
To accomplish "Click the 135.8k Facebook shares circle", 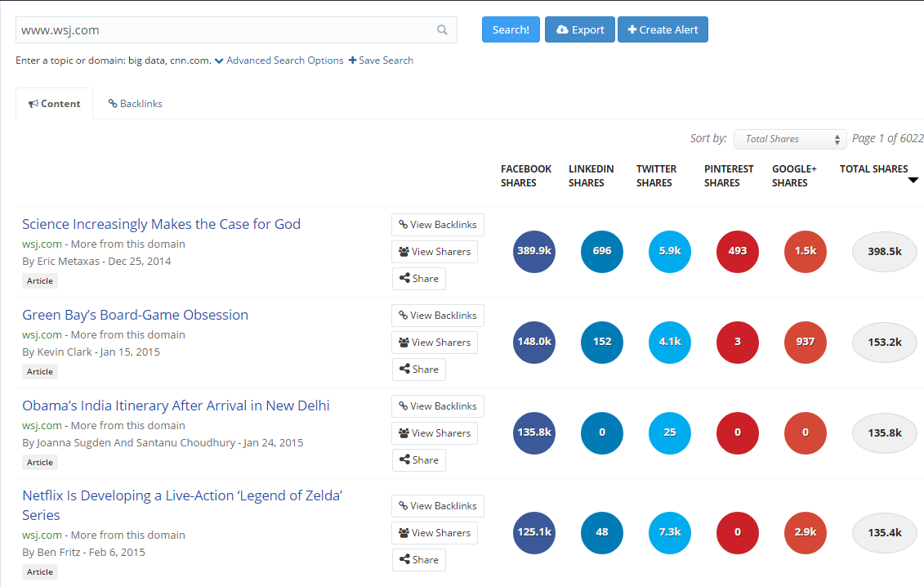I will coord(534,433).
